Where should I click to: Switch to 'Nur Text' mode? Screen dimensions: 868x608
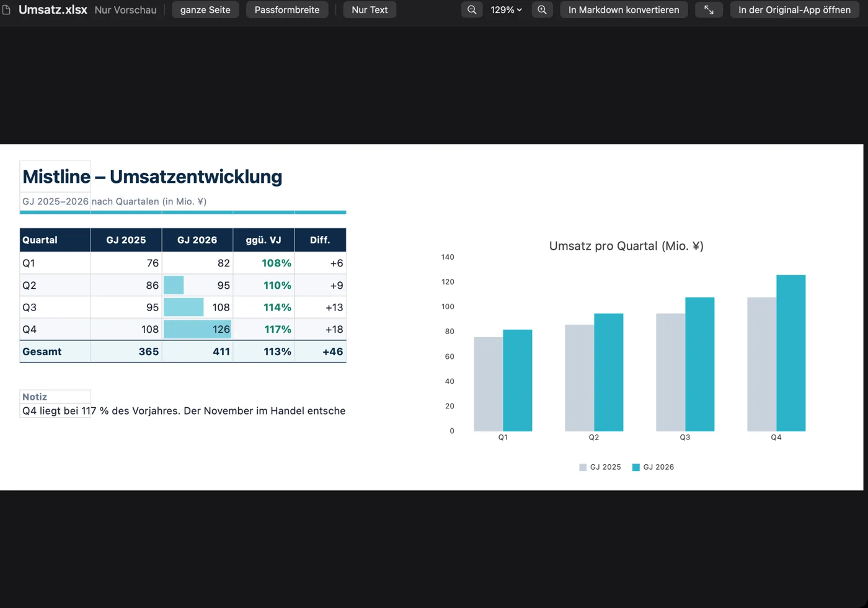click(x=370, y=10)
